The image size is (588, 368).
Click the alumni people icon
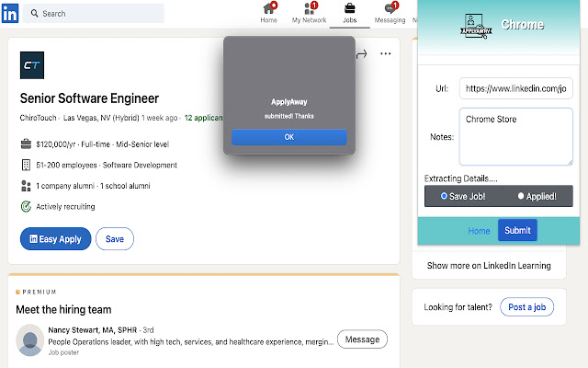click(x=26, y=186)
